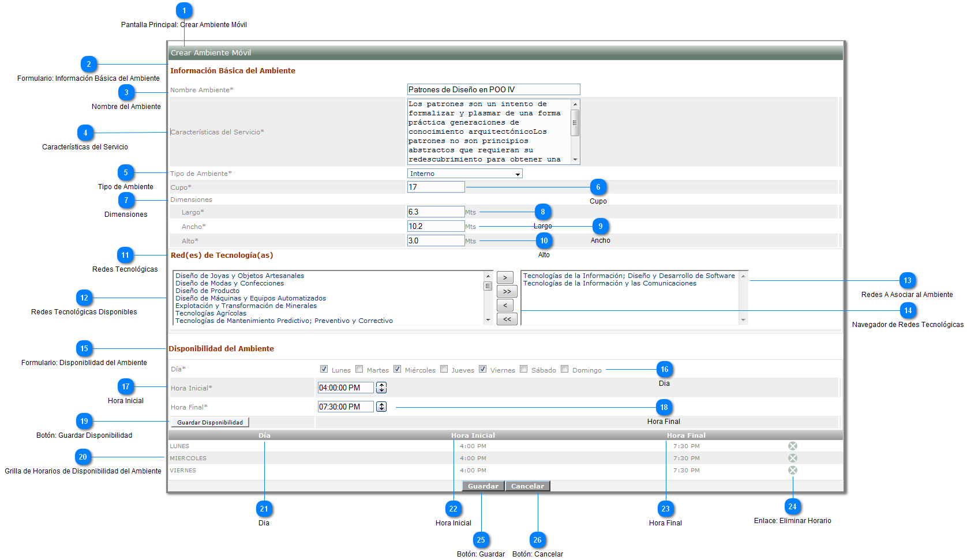Select Diseño de Joyas y Objetos Artesanales
Viewport: 967px width, 560px height.
point(239,276)
